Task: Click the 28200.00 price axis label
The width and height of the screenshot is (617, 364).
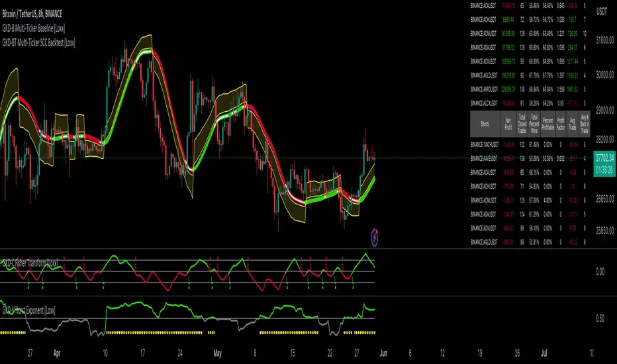Action: coord(605,139)
